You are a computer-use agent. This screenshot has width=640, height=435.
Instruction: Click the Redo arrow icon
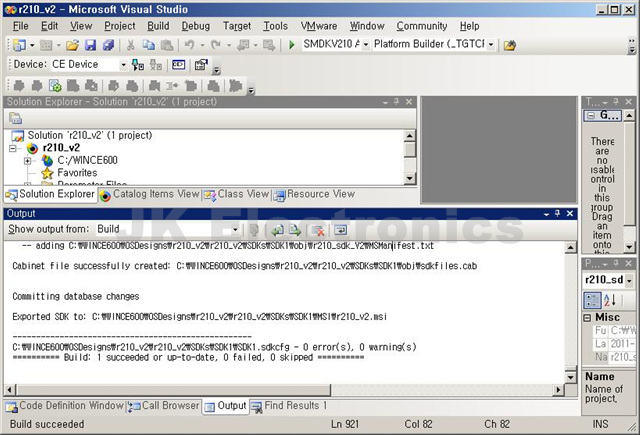tap(216, 45)
